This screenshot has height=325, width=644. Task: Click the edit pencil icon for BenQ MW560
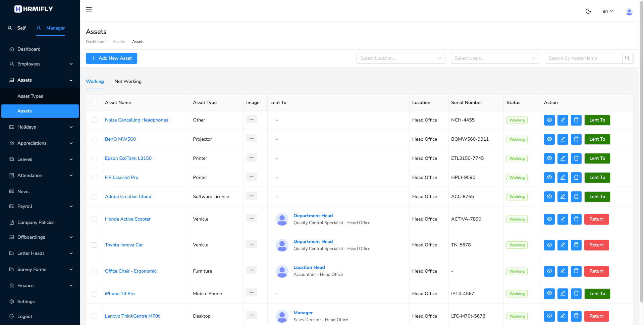click(x=562, y=139)
